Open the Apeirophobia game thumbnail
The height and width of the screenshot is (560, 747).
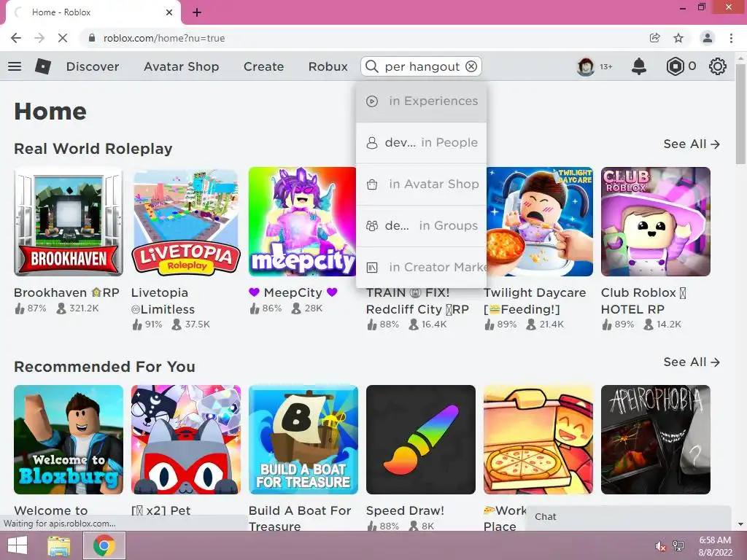pos(656,440)
